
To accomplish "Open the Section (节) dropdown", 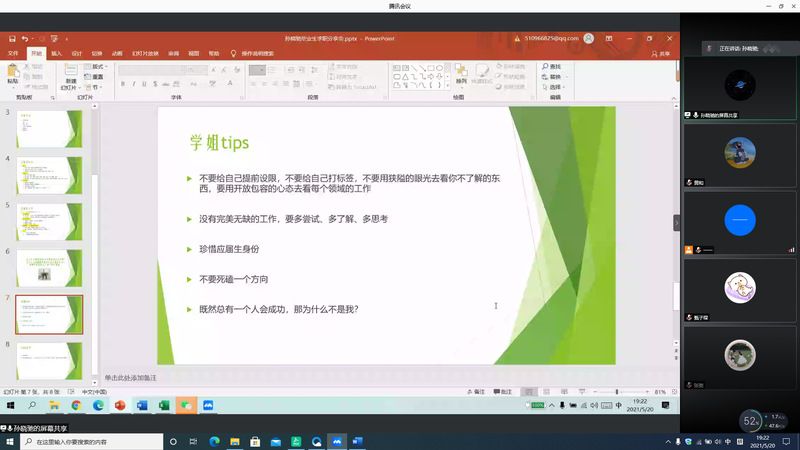I will pyautogui.click(x=93, y=87).
